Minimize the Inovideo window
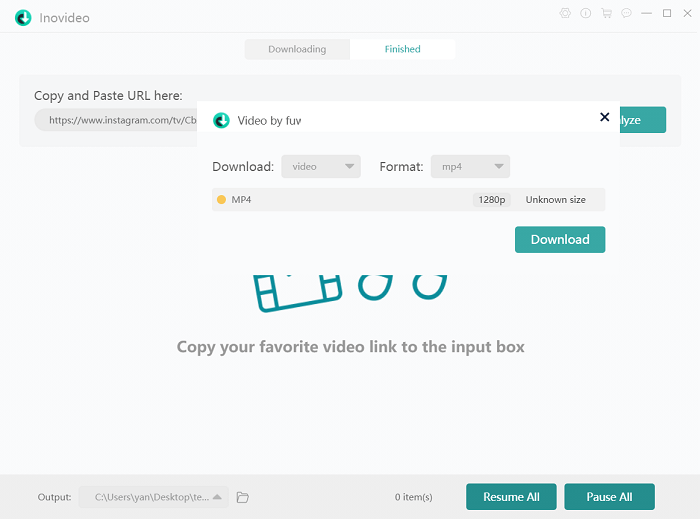 pyautogui.click(x=646, y=13)
